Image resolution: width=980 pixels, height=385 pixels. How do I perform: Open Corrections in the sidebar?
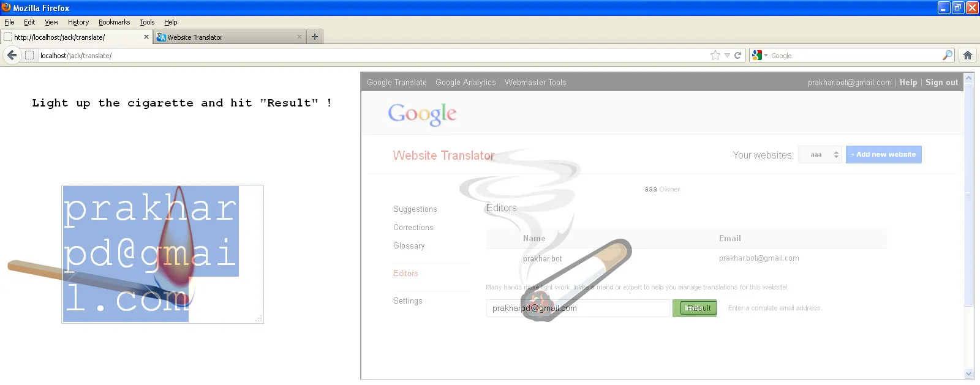pyautogui.click(x=413, y=227)
